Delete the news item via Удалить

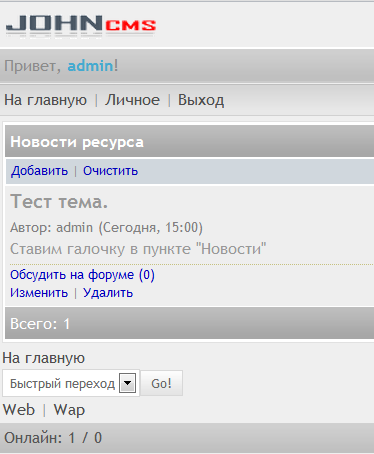(x=108, y=293)
